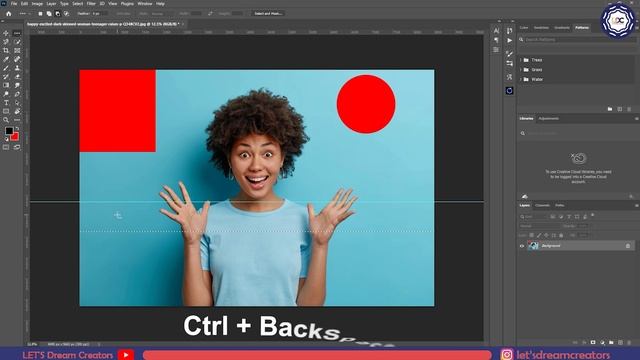640x360 pixels.
Task: Open the Brush Settings panel icon
Action: [509, 54]
